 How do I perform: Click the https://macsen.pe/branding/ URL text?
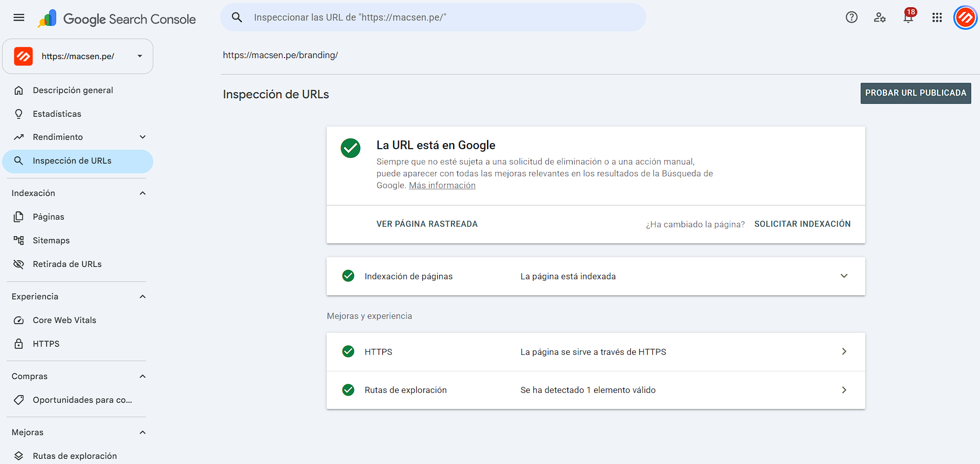pos(280,55)
